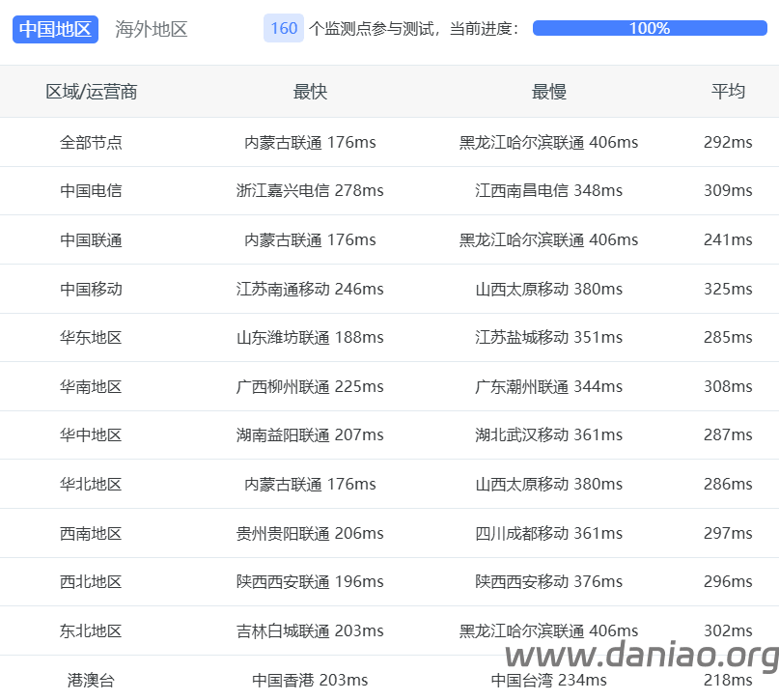Select the 华东地区 region row
This screenshot has height=700, width=779.
92,338
